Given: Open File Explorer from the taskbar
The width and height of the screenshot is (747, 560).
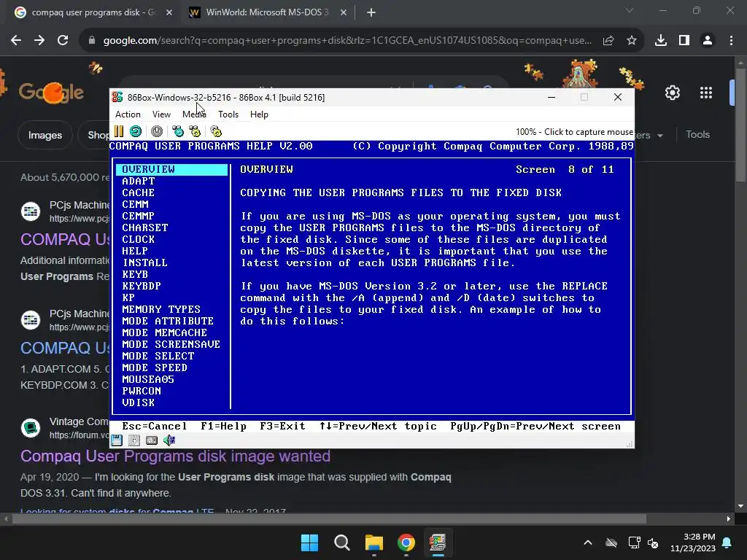Looking at the screenshot, I should 374,542.
